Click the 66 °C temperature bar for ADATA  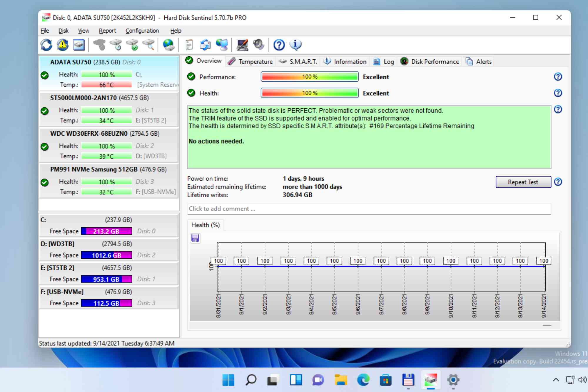point(106,85)
